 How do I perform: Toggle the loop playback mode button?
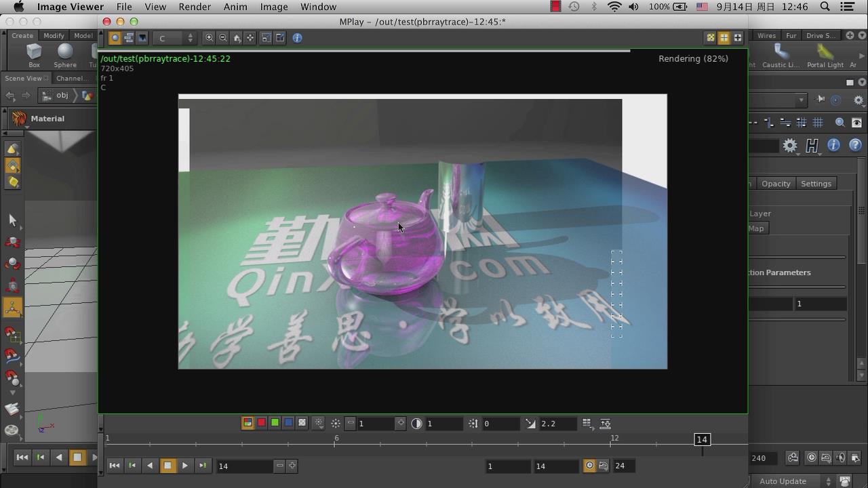click(603, 466)
